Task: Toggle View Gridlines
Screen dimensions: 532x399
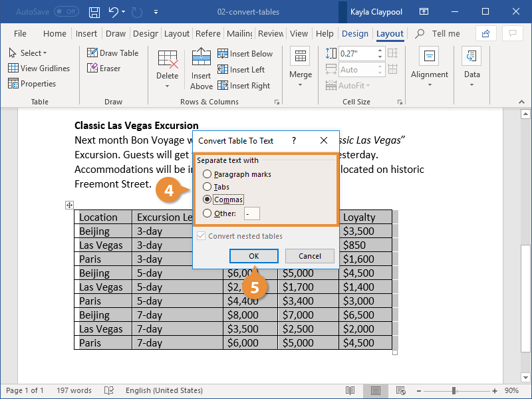Action: click(39, 68)
